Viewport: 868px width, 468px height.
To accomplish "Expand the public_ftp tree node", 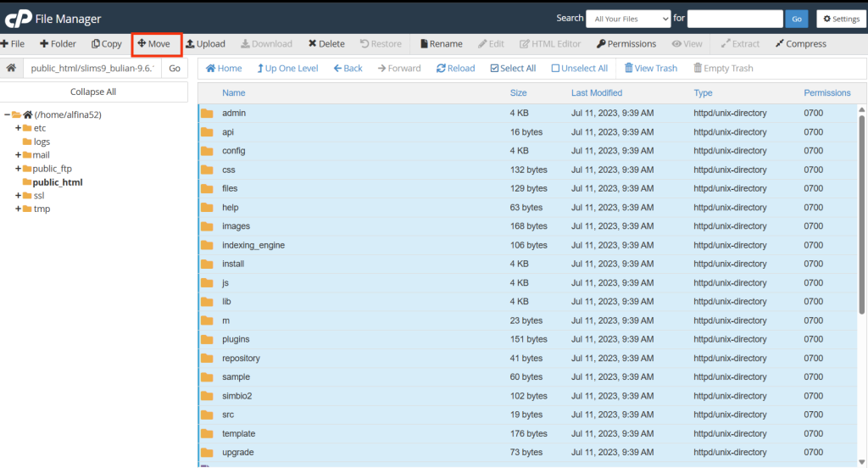I will pos(18,169).
